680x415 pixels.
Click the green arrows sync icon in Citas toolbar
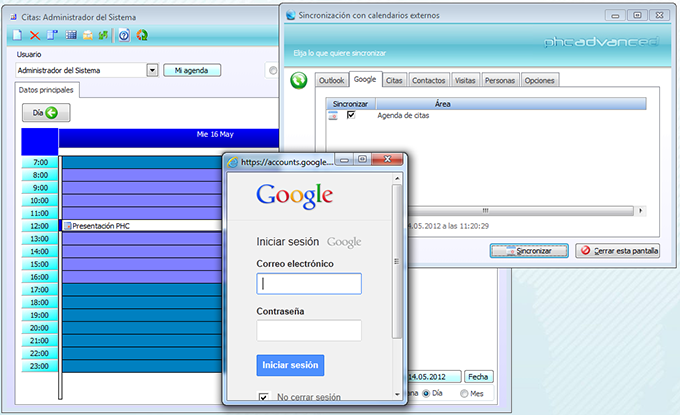(x=103, y=35)
